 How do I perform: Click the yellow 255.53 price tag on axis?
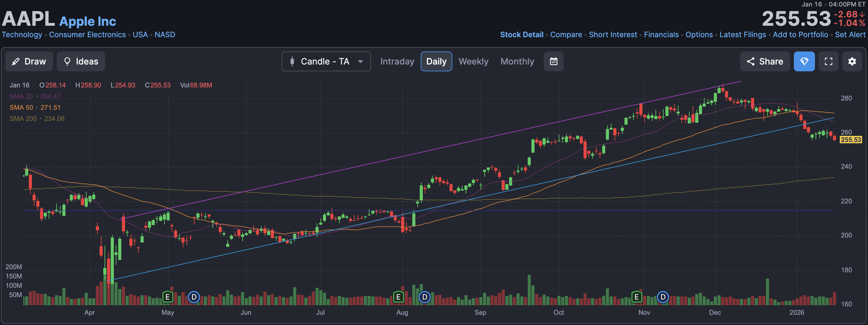(x=851, y=140)
